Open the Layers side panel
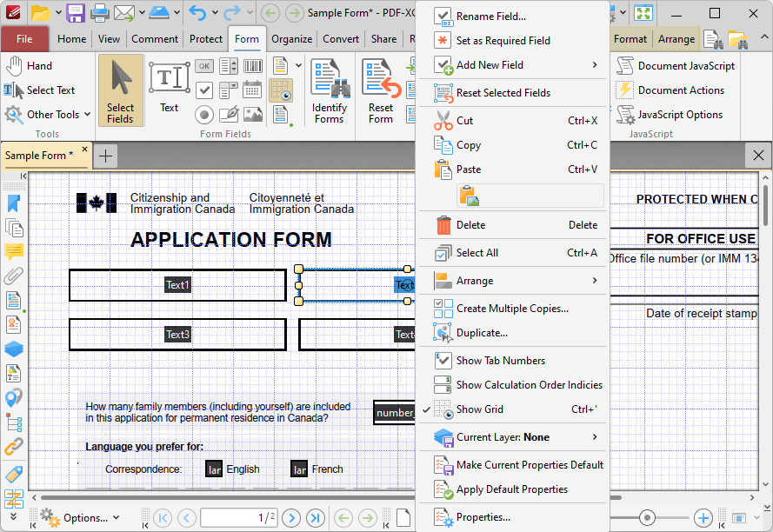The height and width of the screenshot is (532, 773). click(x=13, y=349)
